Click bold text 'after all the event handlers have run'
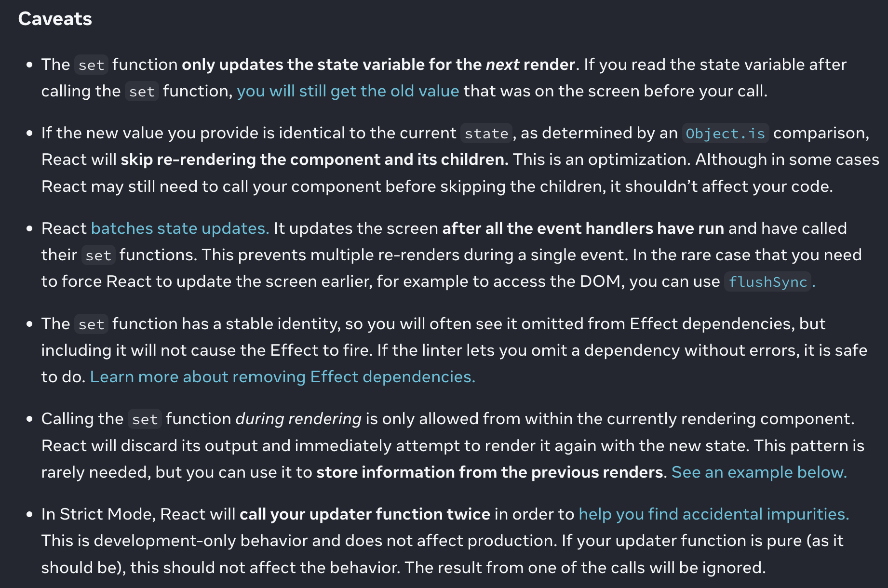Viewport: 888px width, 588px height. click(x=583, y=228)
